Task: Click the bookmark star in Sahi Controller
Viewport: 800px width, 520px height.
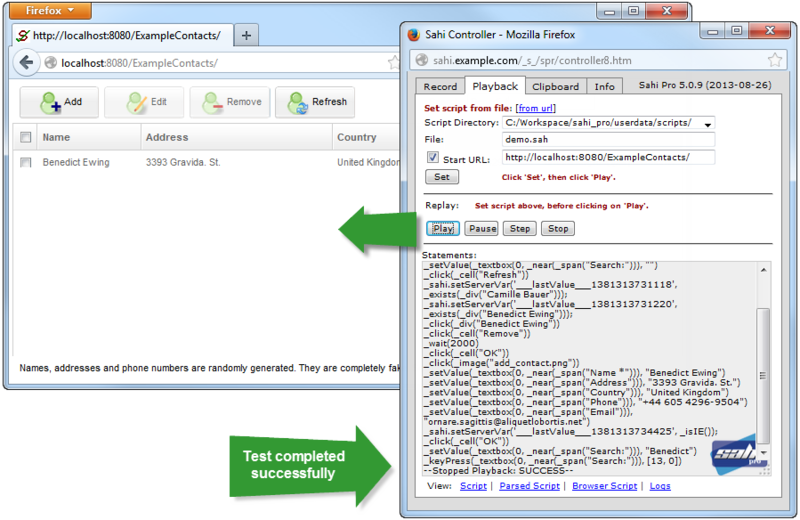Action: [x=774, y=60]
